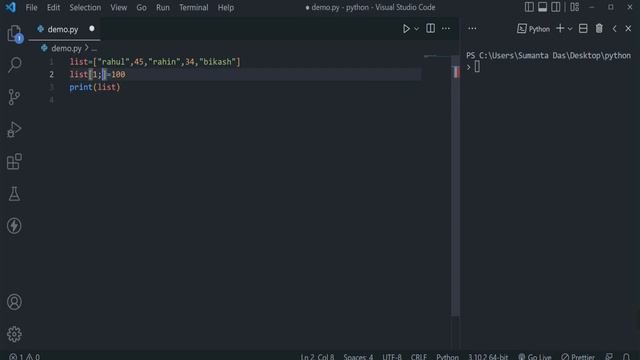The width and height of the screenshot is (640, 360).
Task: Click demo.py in the breadcrumb
Action: point(66,48)
